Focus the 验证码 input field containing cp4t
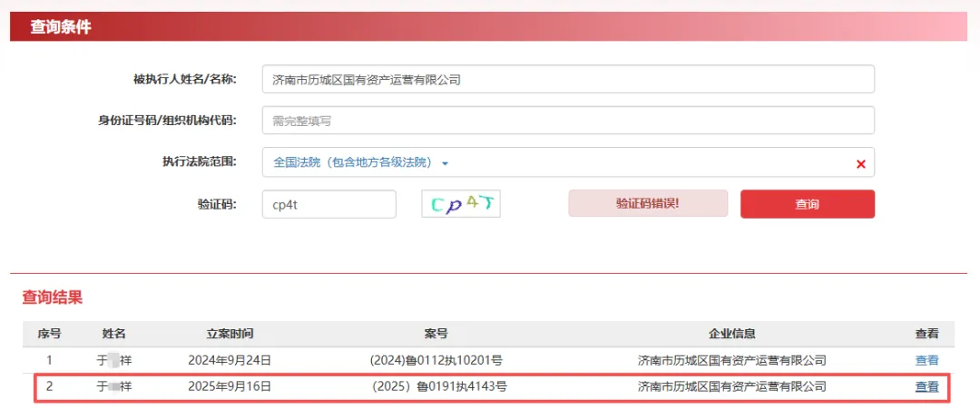Screen dimensions: 980x409 point(329,204)
